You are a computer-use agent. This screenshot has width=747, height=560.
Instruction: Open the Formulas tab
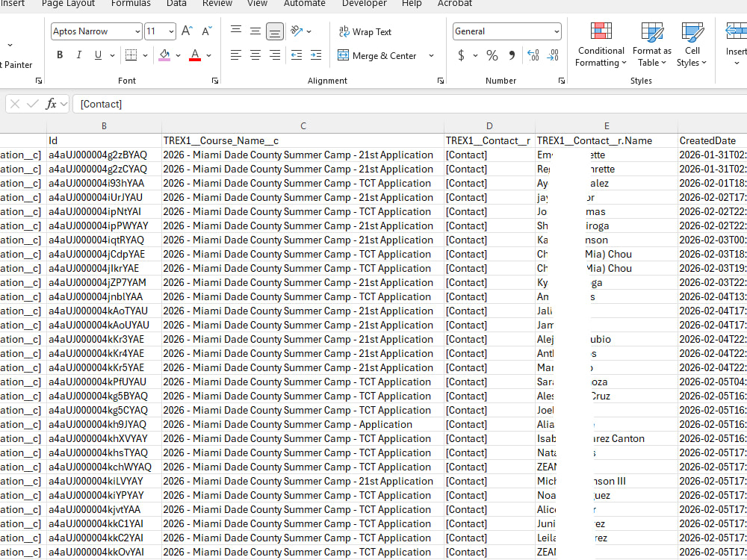(131, 3)
